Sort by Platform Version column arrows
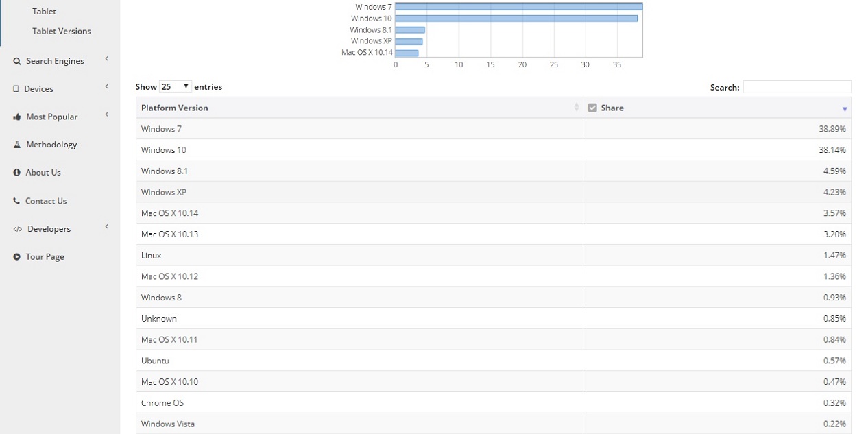Viewport: 868px width, 434px height. (576, 108)
